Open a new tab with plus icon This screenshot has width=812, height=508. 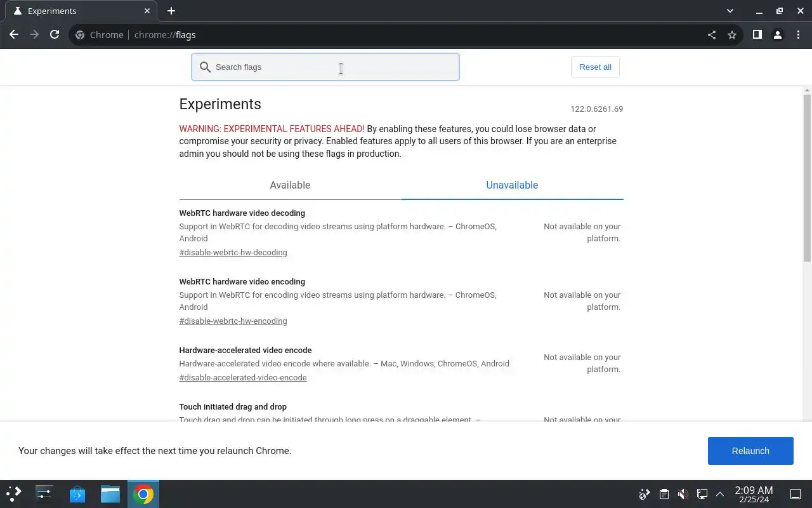[x=171, y=11]
